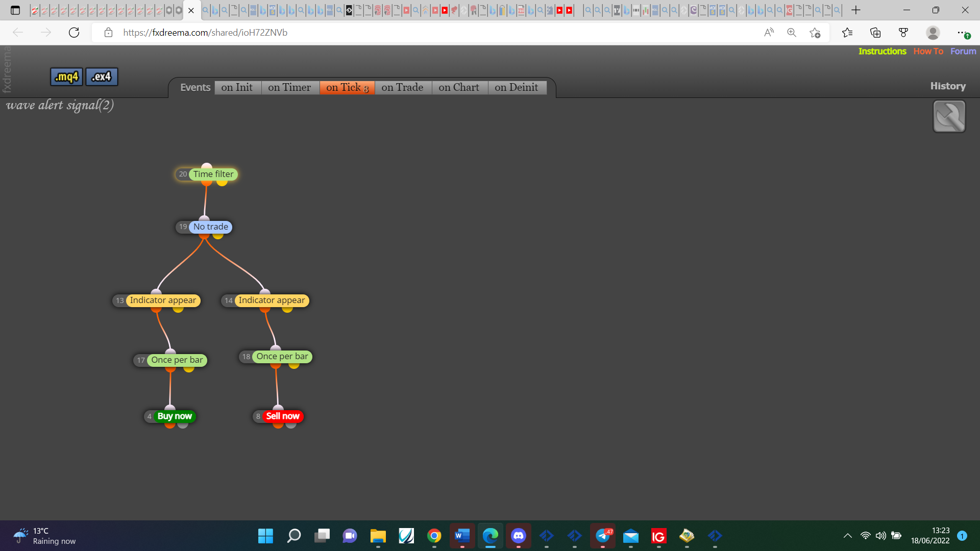
Task: Open the Favorites list icon
Action: coord(847,33)
